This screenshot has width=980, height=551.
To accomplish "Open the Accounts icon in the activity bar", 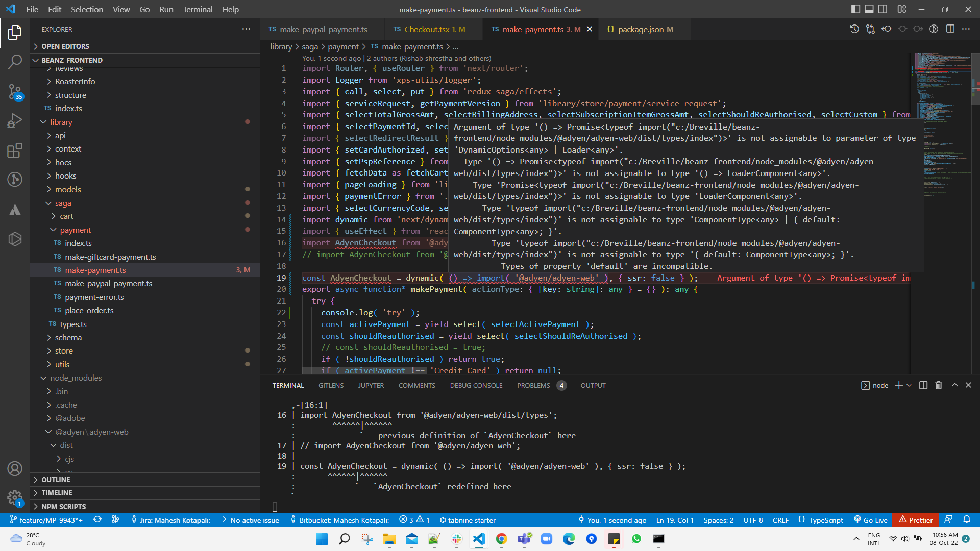I will (x=15, y=468).
